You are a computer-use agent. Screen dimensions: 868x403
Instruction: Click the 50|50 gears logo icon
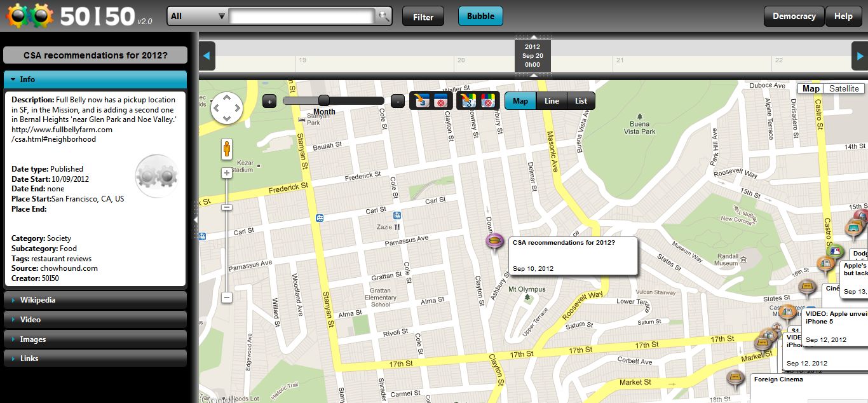click(30, 16)
